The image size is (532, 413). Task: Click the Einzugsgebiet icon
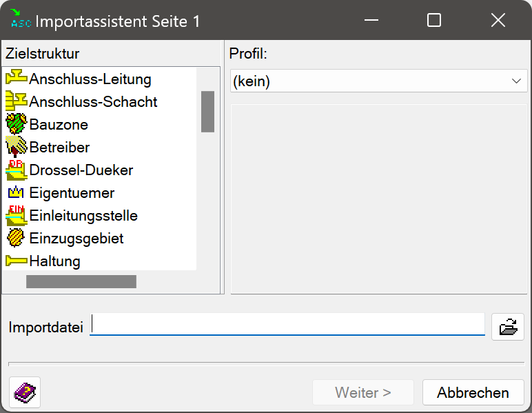(17, 238)
